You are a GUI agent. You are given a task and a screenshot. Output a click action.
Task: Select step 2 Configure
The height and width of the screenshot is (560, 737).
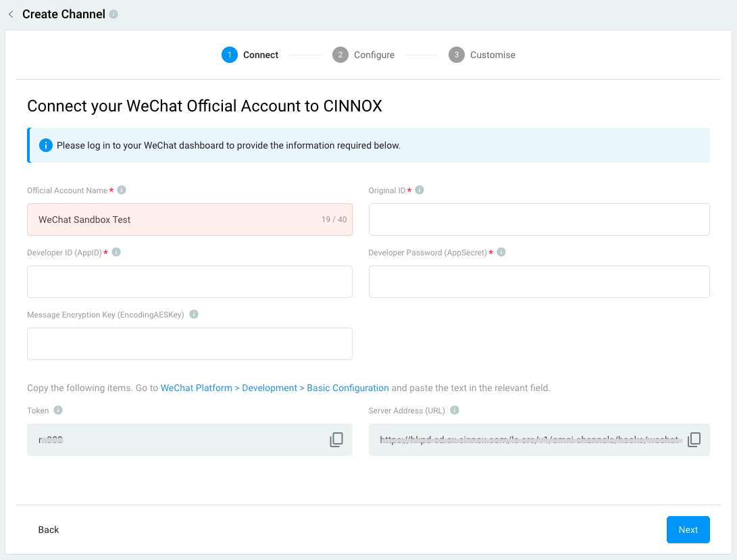(x=363, y=55)
